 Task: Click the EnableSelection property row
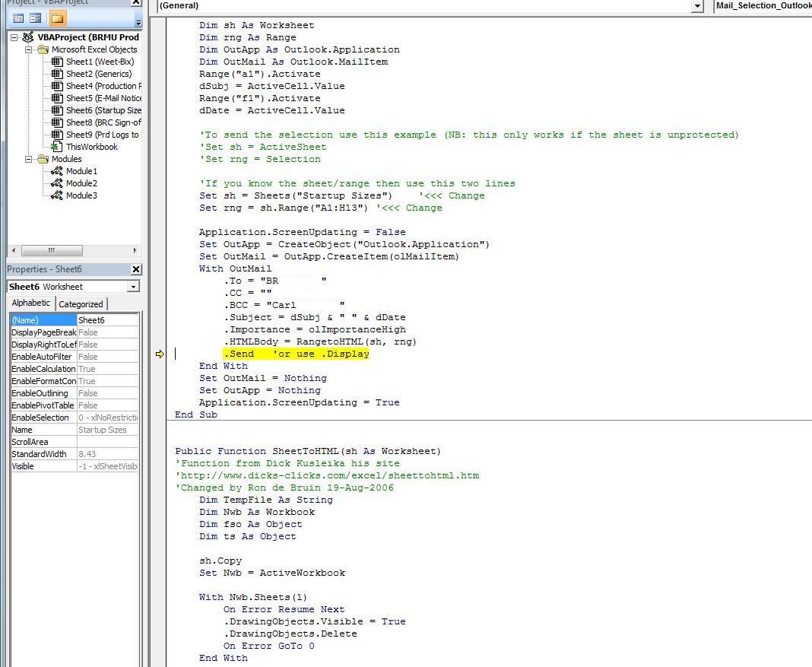(74, 418)
